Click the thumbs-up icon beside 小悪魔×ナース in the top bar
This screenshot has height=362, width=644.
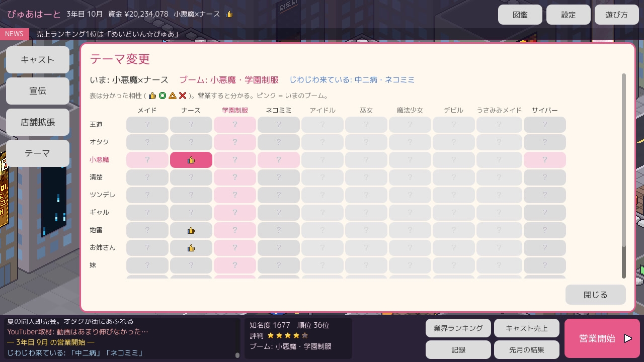pyautogui.click(x=230, y=14)
